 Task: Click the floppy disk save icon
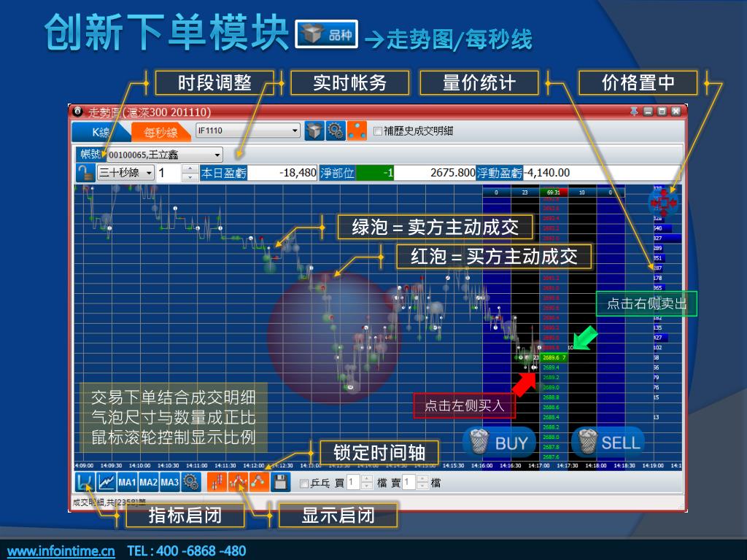click(281, 483)
